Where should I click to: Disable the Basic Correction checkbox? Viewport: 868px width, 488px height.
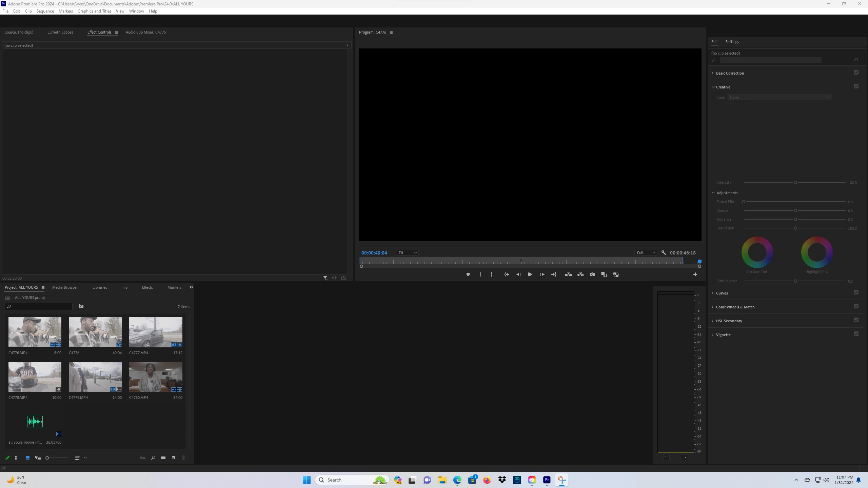coord(856,73)
